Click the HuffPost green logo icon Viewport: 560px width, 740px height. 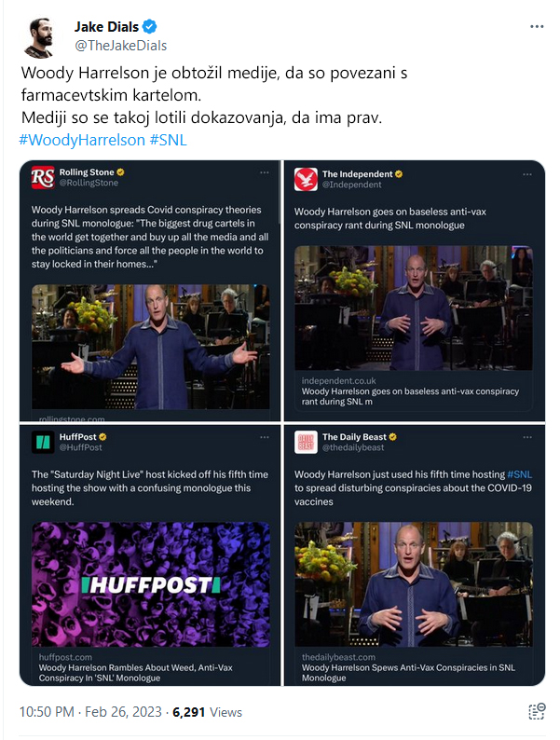(43, 442)
